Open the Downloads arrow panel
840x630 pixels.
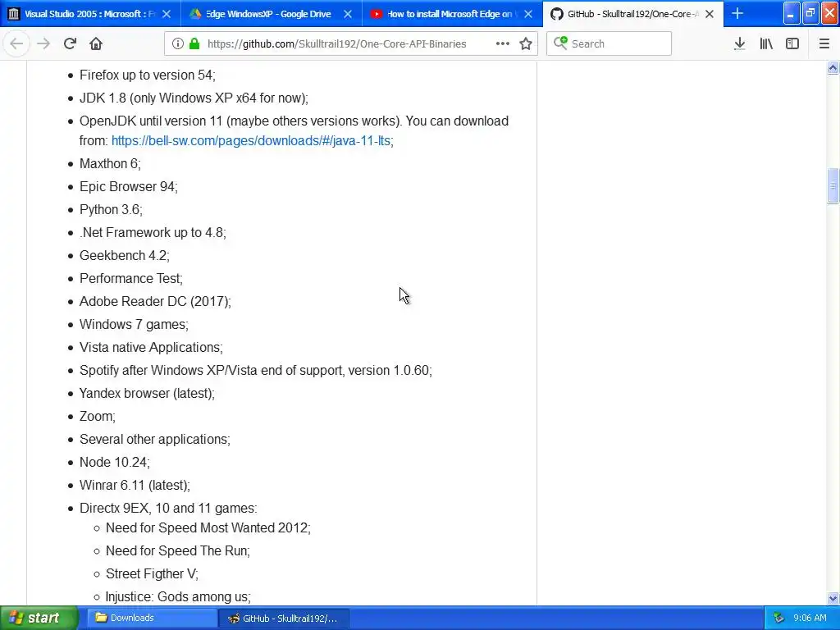(739, 44)
